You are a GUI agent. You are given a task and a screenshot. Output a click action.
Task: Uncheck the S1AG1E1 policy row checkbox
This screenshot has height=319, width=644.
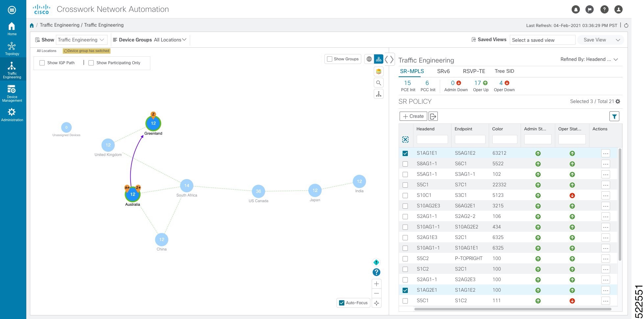[x=405, y=153]
